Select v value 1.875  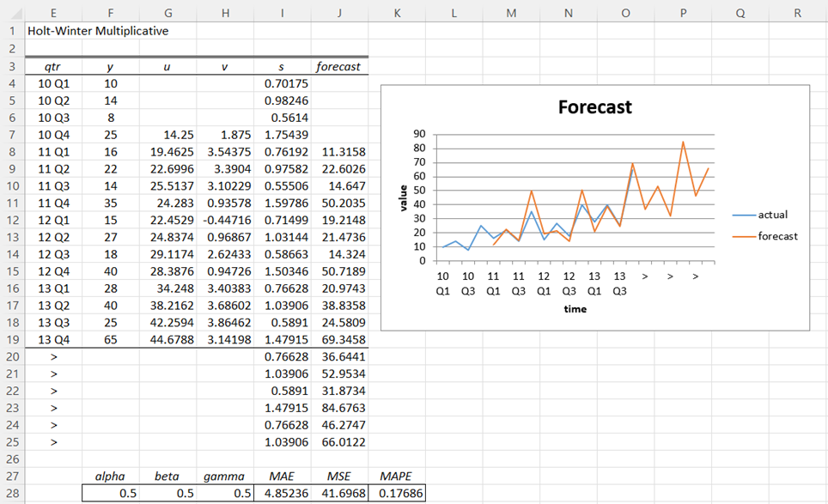coord(225,135)
